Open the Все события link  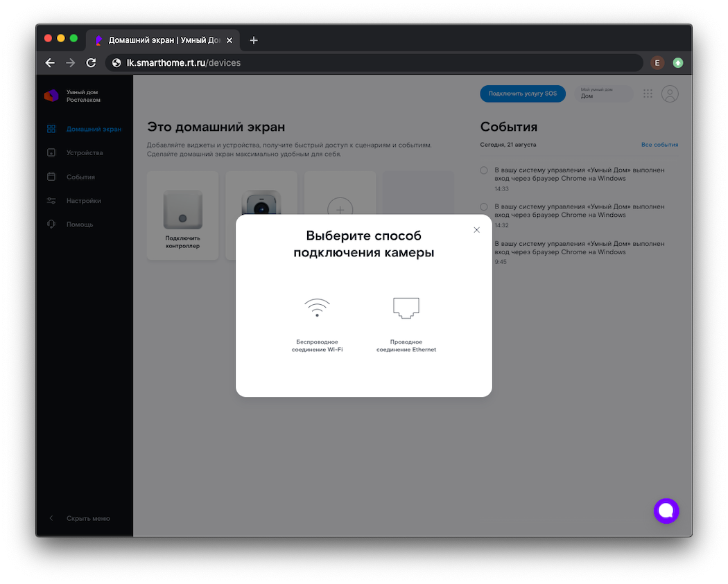[659, 145]
